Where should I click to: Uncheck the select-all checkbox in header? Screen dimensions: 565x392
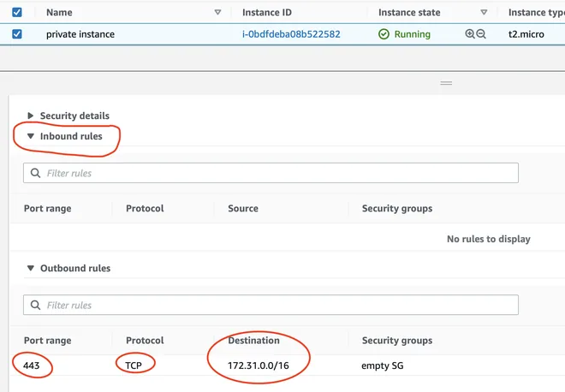click(17, 12)
